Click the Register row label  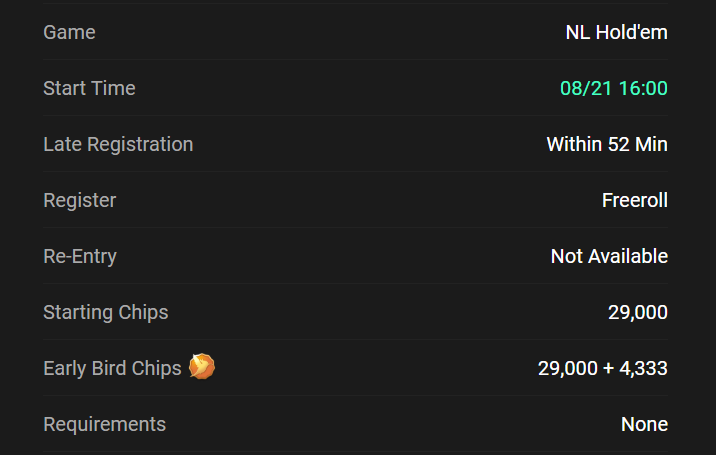pyautogui.click(x=80, y=201)
